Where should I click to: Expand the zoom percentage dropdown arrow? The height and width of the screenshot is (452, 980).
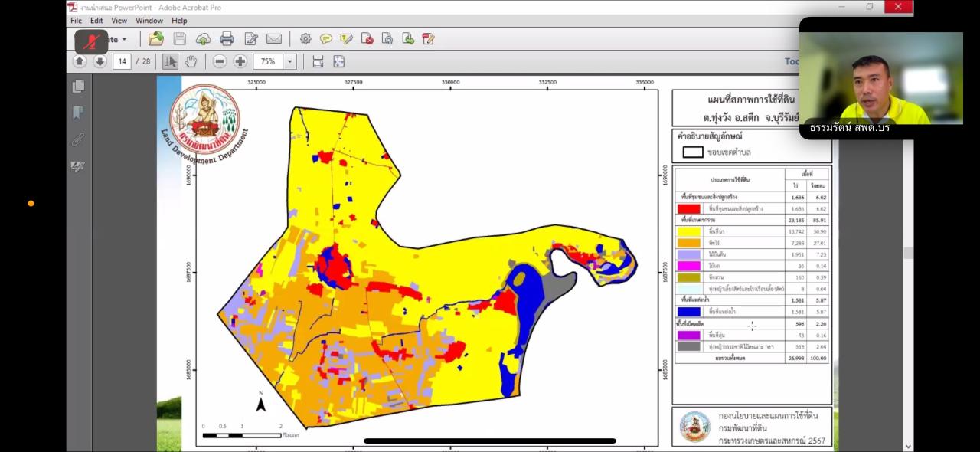(x=289, y=61)
